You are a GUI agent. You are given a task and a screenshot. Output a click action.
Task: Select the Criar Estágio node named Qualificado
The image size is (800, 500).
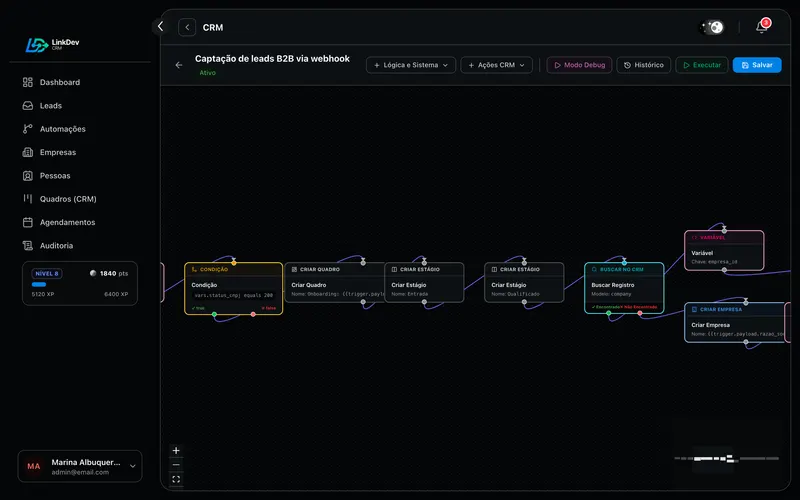pyautogui.click(x=524, y=282)
